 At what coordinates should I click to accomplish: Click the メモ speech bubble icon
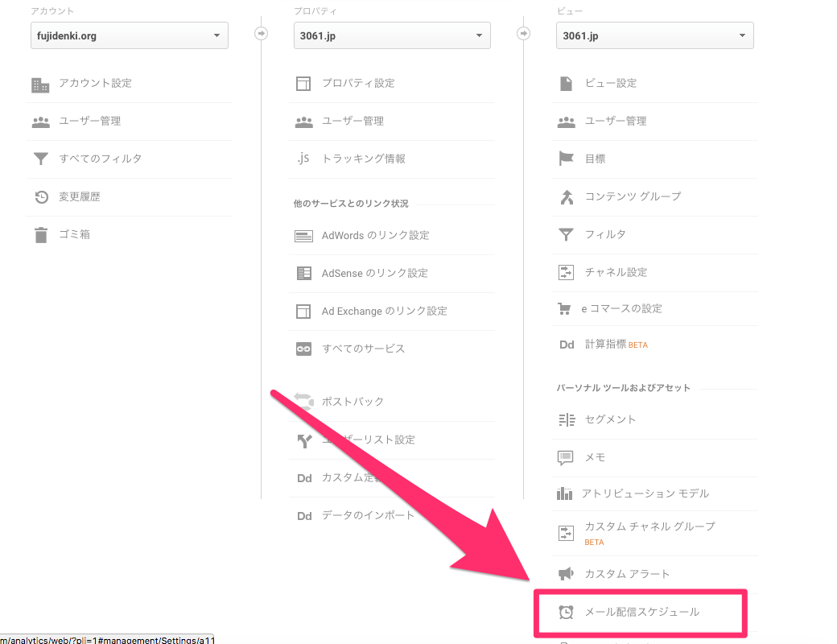566,457
